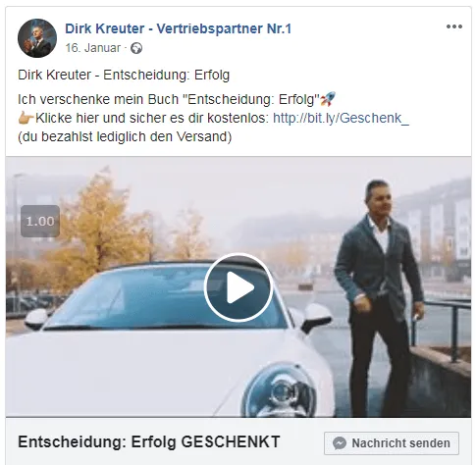
Task: Play the video with center play button
Action: (x=238, y=287)
